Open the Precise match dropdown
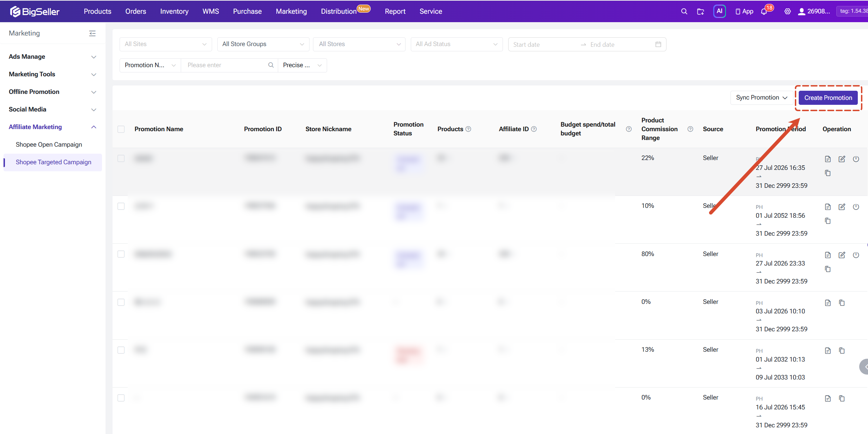 (x=302, y=65)
